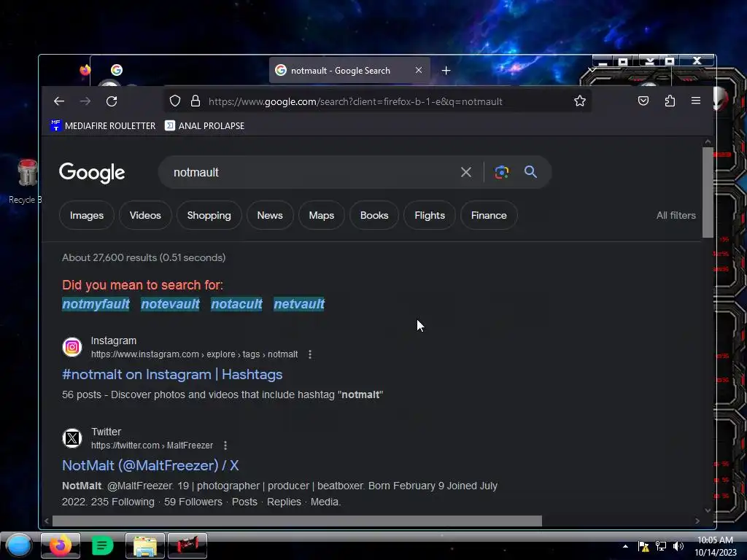
Task: Go back to the previous page
Action: pyautogui.click(x=59, y=101)
